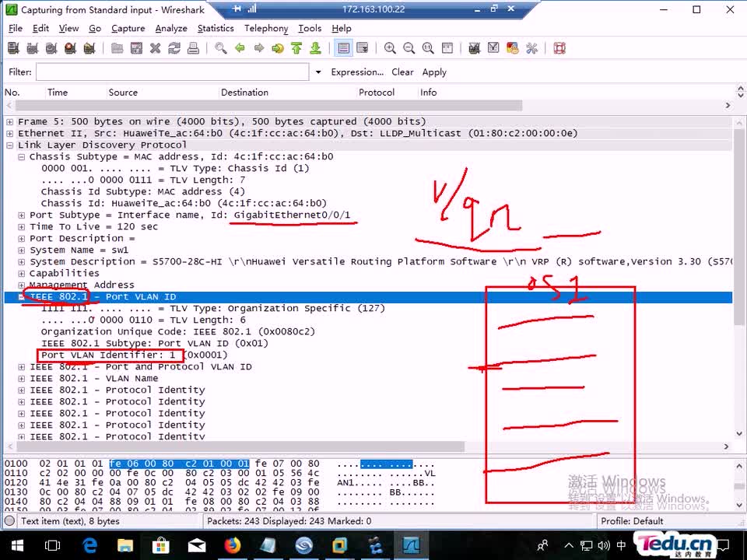Click the Expression... filter button

[357, 72]
